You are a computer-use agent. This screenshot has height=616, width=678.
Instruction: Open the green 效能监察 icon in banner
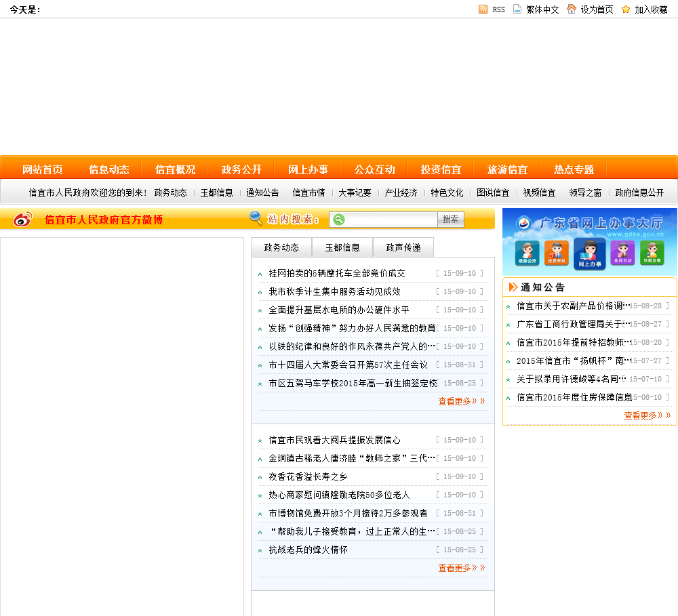coord(652,253)
